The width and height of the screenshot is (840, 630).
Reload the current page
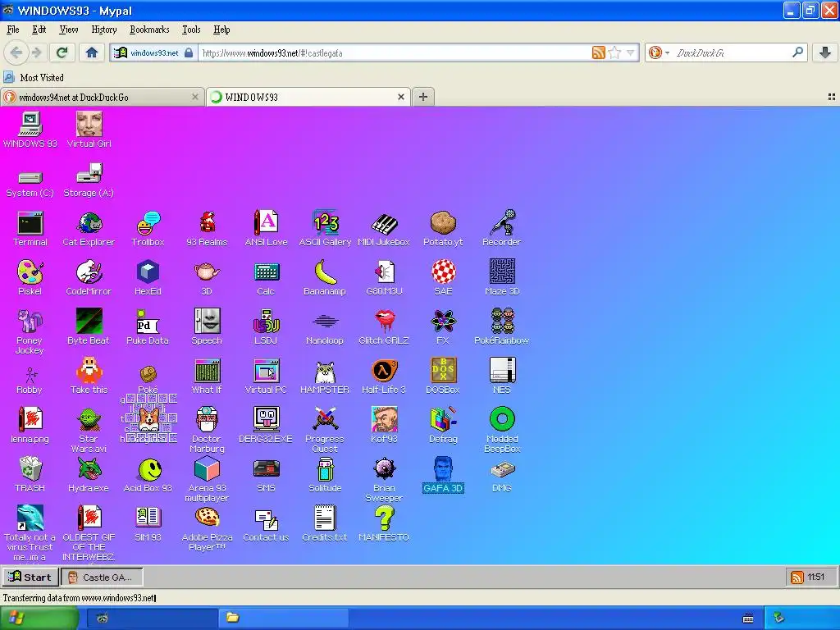click(62, 52)
